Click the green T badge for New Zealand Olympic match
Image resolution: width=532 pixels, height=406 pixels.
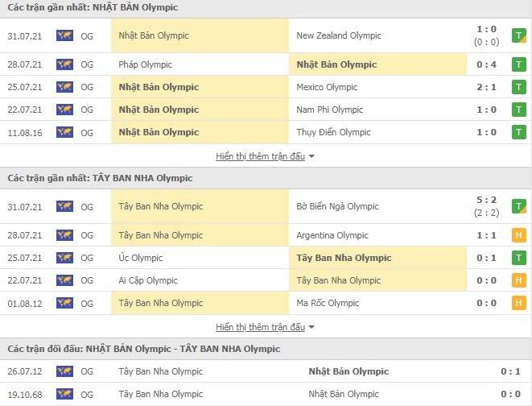tap(519, 35)
